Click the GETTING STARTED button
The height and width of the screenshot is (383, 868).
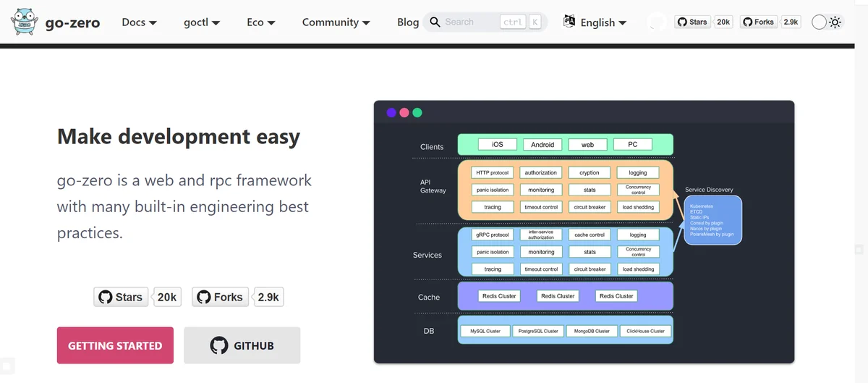[115, 345]
